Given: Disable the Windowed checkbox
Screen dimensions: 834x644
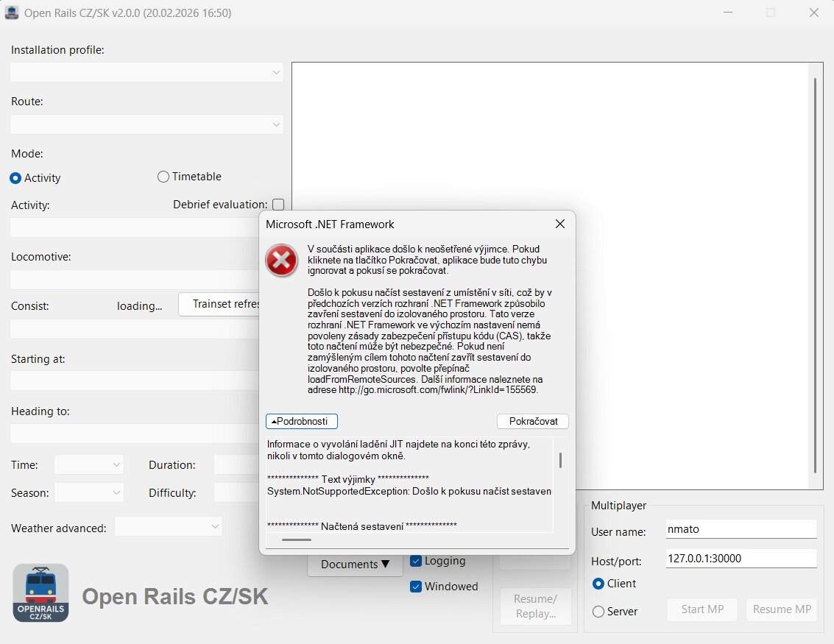Looking at the screenshot, I should (416, 587).
